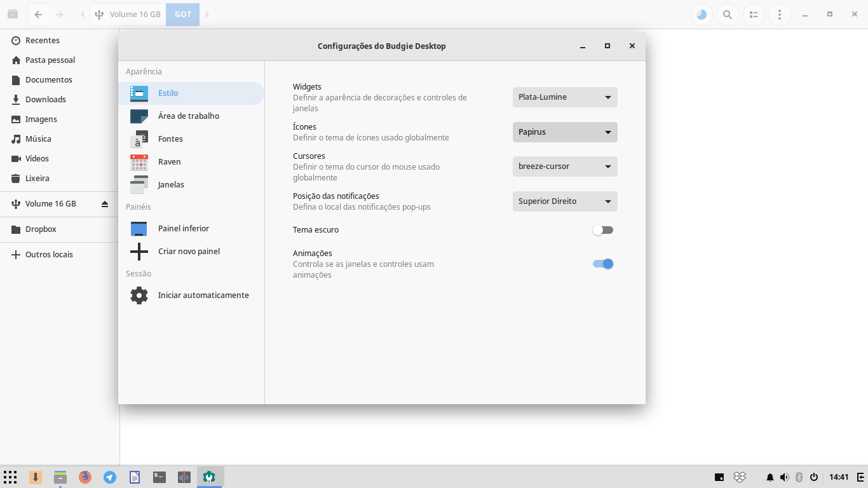Eject the Volume 16 GB drive
Screen dimensions: 868x488
105,204
